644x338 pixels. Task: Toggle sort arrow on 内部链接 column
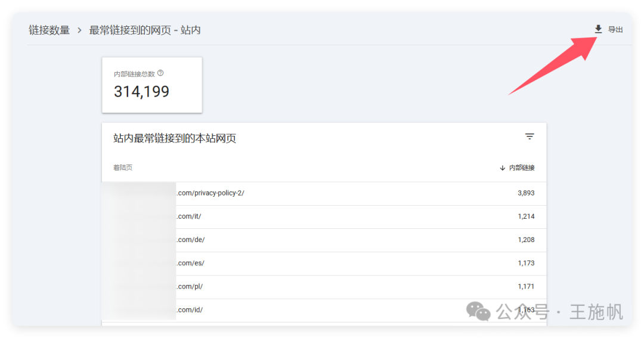(502, 168)
